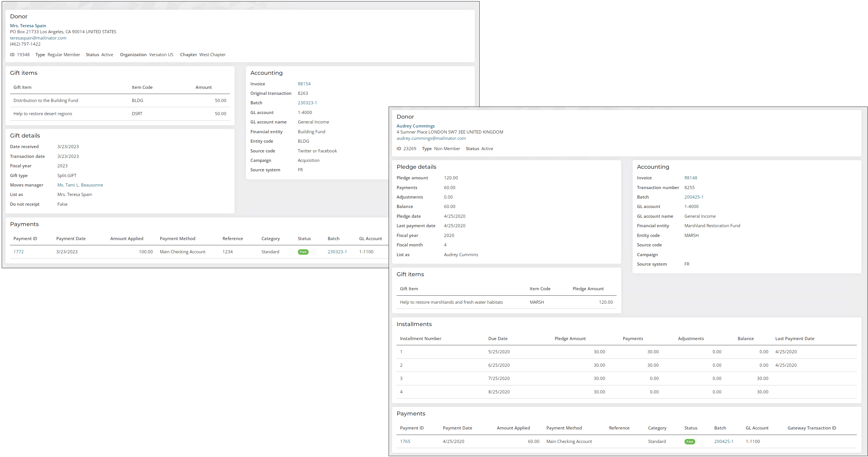Click installment due date 8/25/2020
The image size is (868, 457).
coord(499,392)
